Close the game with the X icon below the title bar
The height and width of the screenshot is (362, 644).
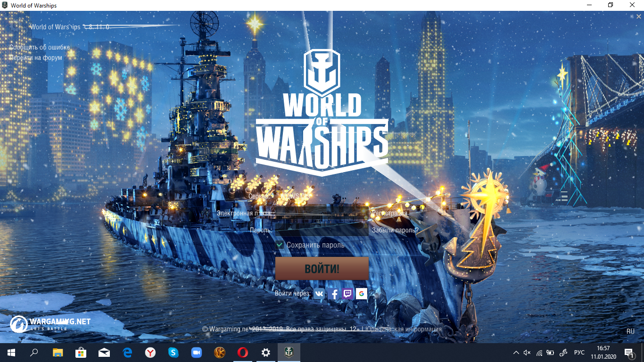(639, 16)
